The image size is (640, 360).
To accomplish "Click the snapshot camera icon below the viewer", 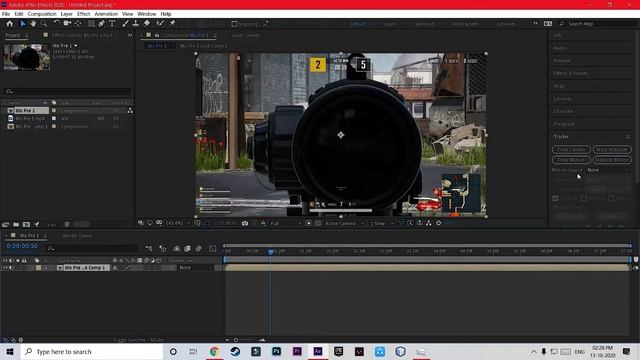I will pyautogui.click(x=245, y=223).
